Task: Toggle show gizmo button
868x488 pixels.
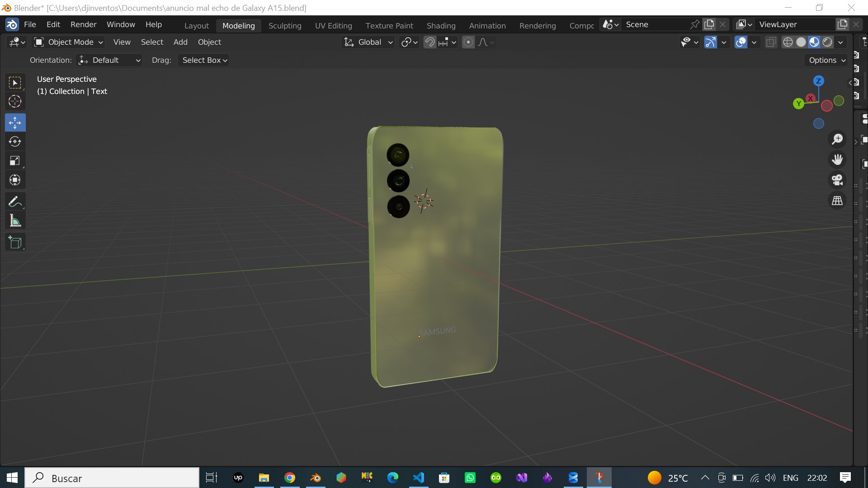Action: [x=711, y=42]
